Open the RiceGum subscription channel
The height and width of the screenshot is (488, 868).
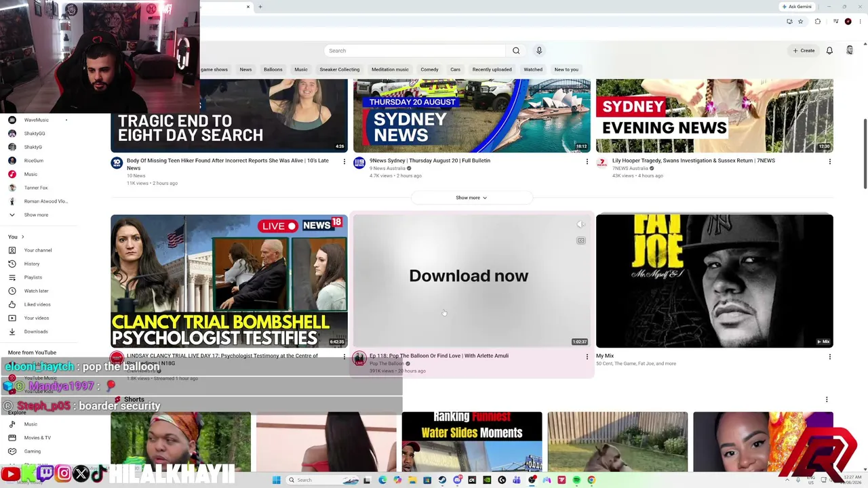[34, 161]
